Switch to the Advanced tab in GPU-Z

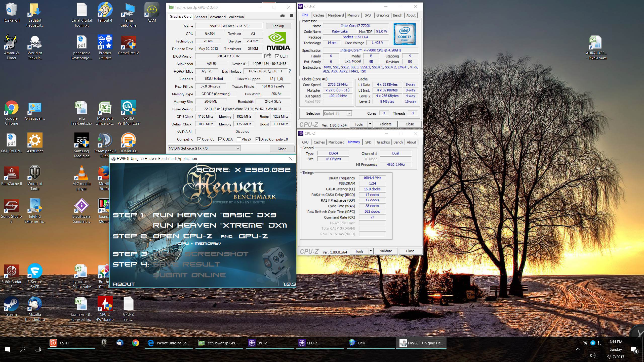218,17
